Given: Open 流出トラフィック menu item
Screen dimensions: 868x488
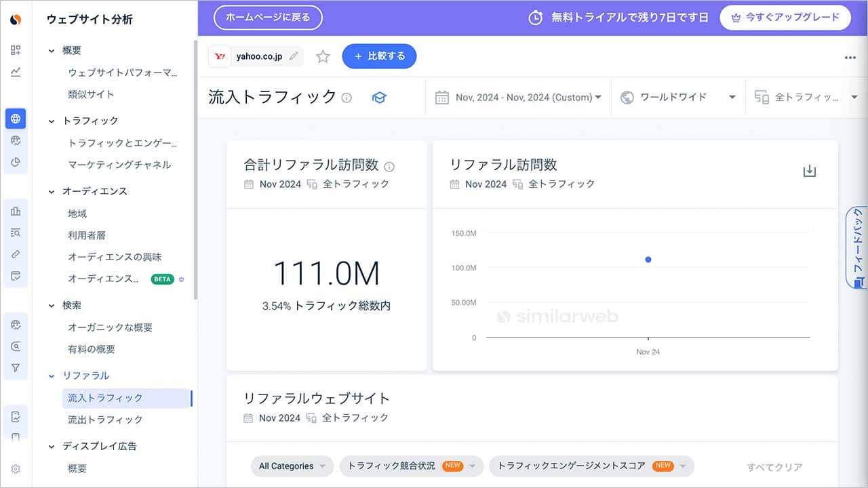Looking at the screenshot, I should coord(105,420).
